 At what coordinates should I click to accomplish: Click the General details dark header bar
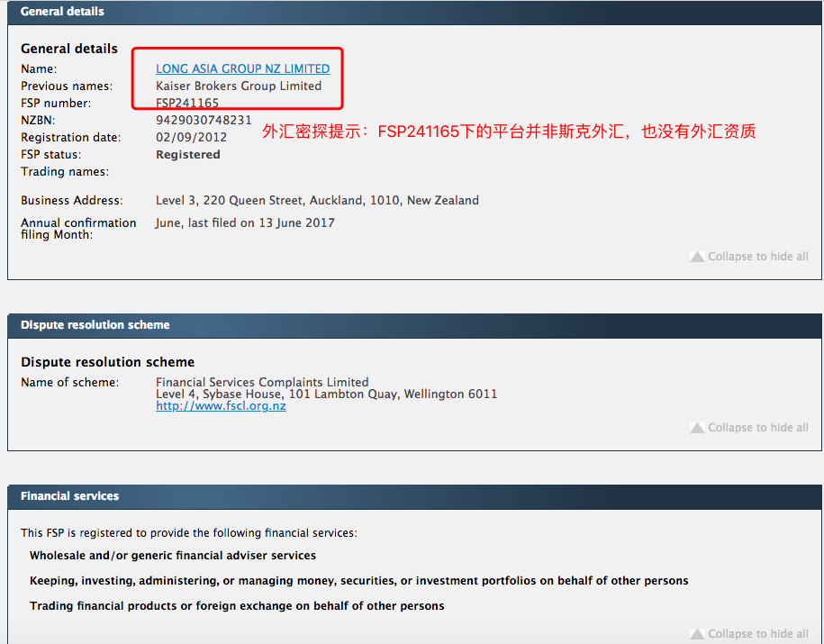point(414,12)
